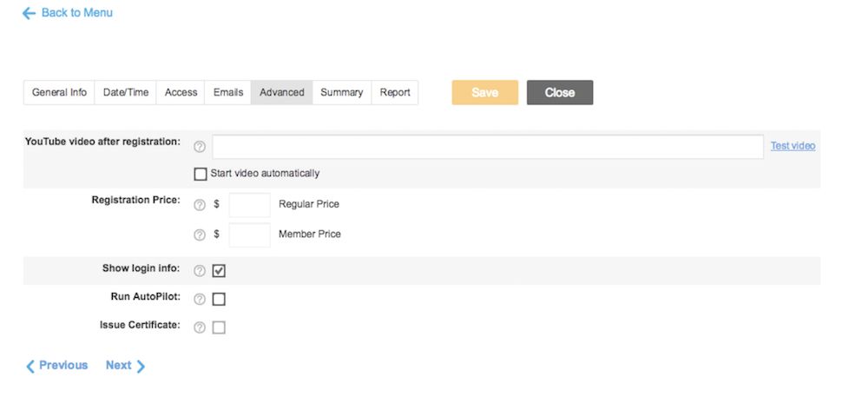
Task: Uncheck the Show login info checkbox
Action: pyautogui.click(x=219, y=271)
